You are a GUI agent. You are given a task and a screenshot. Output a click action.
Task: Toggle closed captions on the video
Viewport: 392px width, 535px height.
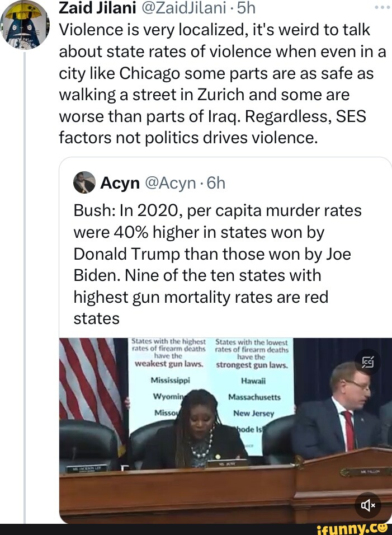pyautogui.click(x=369, y=362)
